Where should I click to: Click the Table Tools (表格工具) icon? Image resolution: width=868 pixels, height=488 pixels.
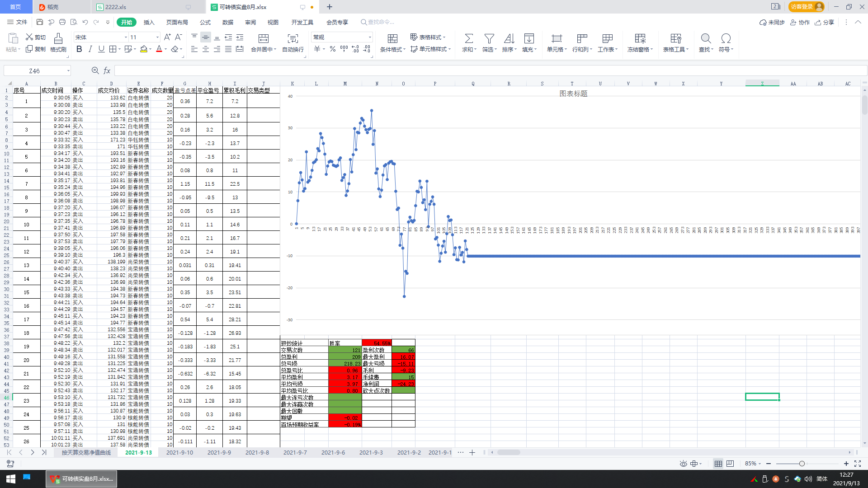click(x=676, y=38)
